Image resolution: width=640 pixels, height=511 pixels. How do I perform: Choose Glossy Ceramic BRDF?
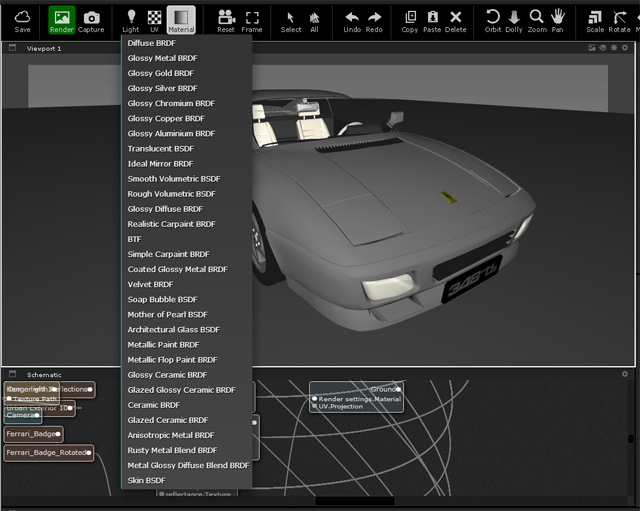187,375
